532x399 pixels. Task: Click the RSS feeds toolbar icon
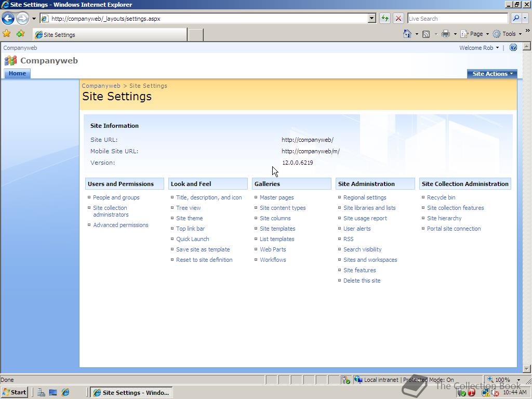coord(426,34)
